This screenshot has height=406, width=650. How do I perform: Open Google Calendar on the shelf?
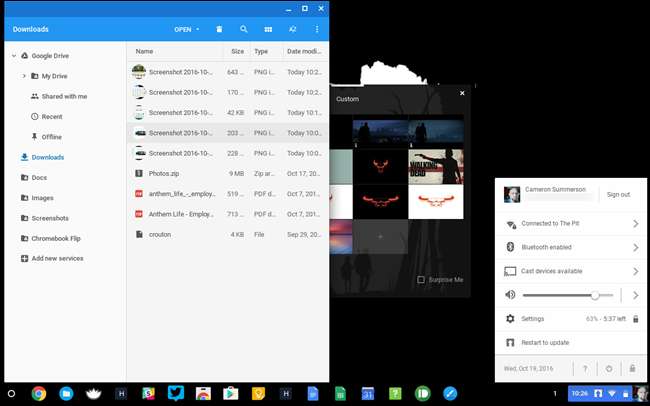(x=368, y=394)
